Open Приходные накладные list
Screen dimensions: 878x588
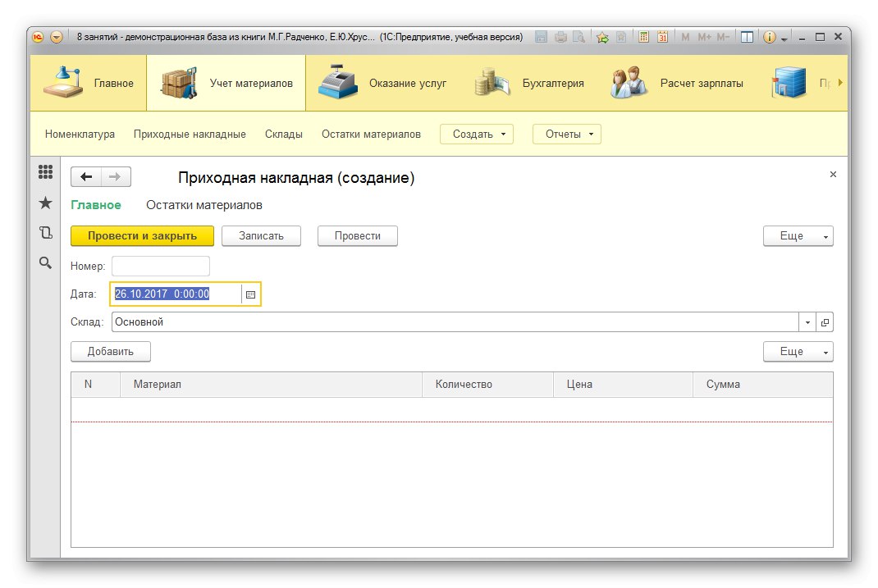190,134
